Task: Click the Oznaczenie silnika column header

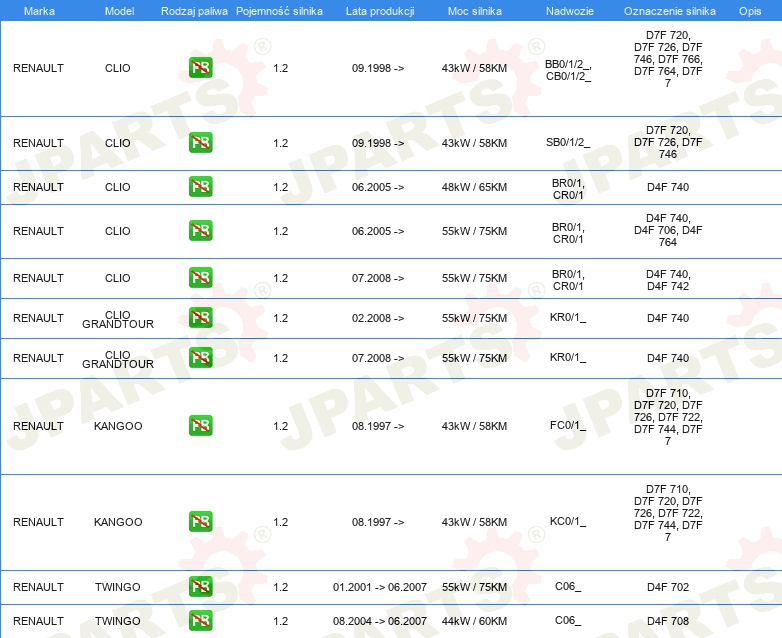Action: click(670, 11)
